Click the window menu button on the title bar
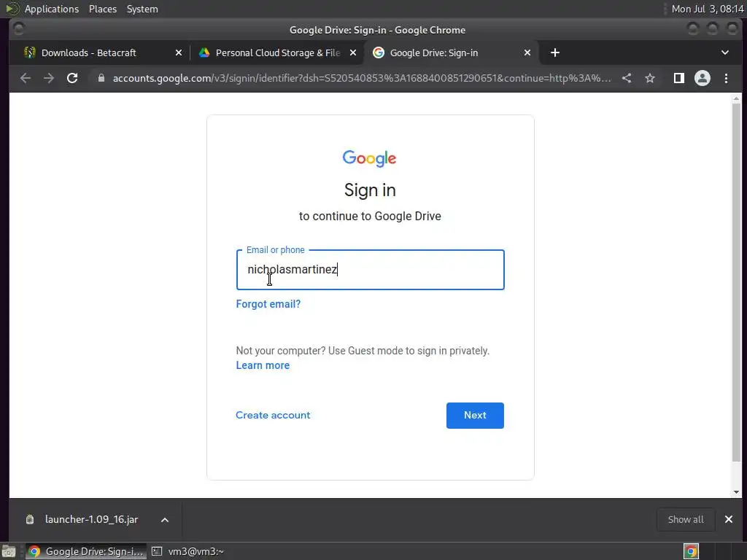 (x=18, y=29)
